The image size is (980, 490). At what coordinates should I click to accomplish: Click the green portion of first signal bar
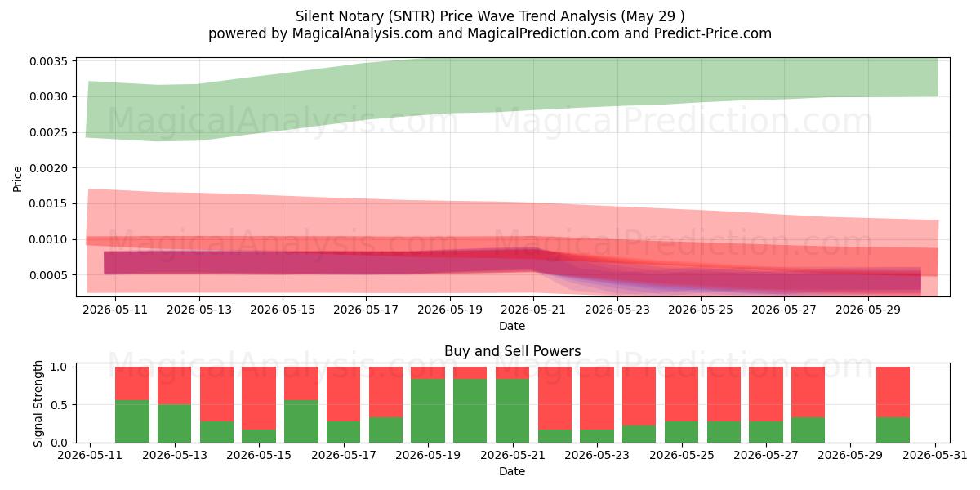tap(131, 421)
